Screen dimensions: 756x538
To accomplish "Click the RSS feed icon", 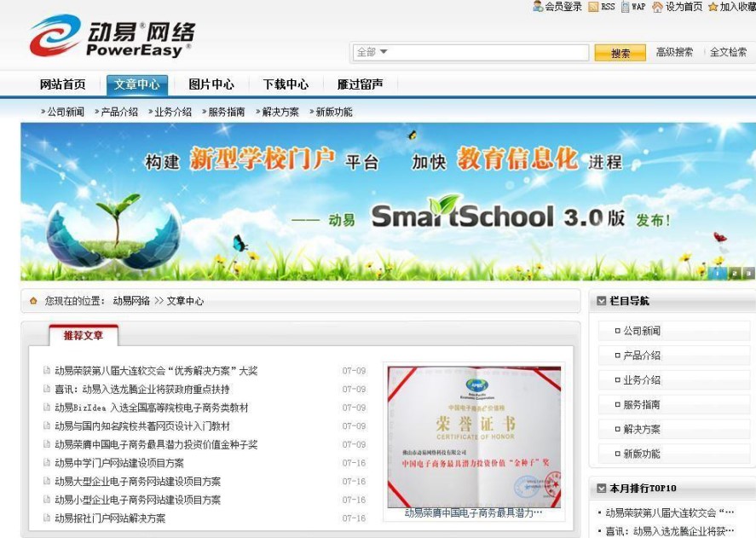I will click(x=593, y=7).
